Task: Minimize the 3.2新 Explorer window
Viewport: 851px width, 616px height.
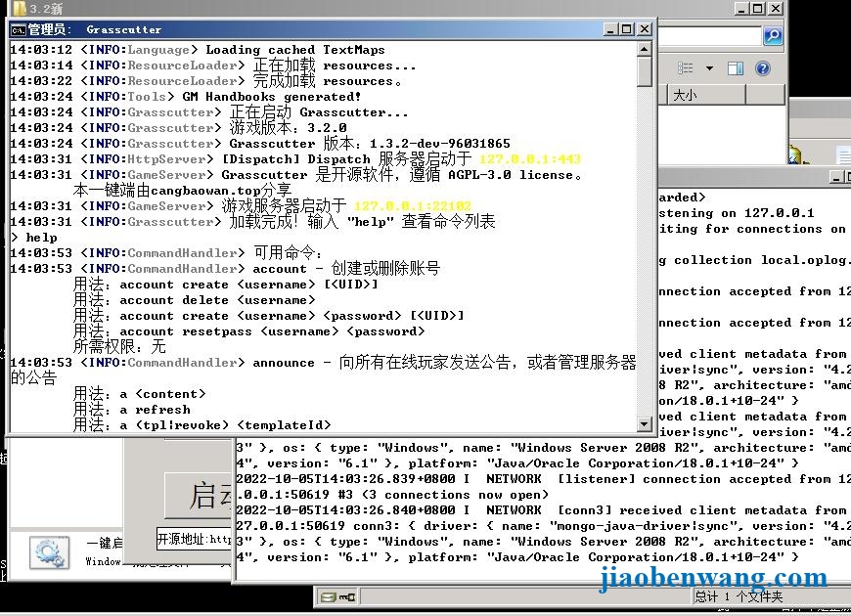Action: [x=741, y=8]
